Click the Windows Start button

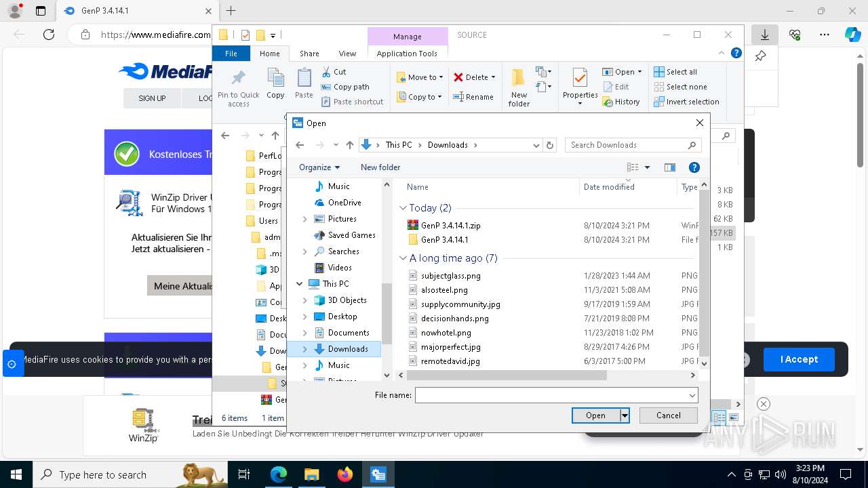16,474
